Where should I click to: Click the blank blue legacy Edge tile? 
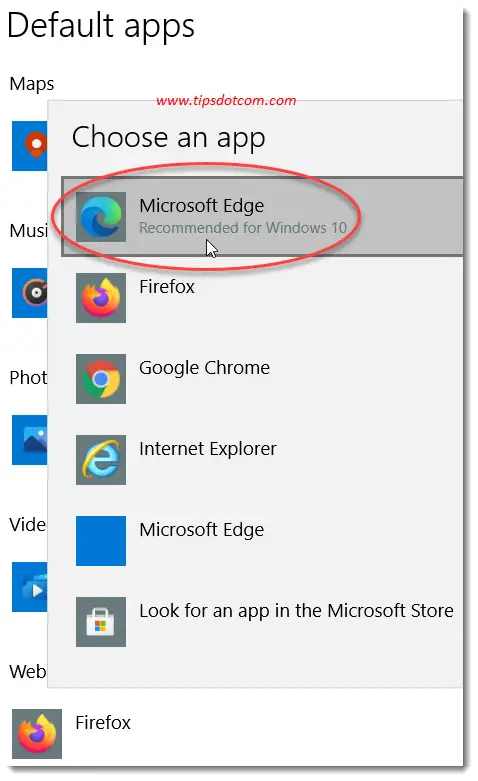[101, 540]
